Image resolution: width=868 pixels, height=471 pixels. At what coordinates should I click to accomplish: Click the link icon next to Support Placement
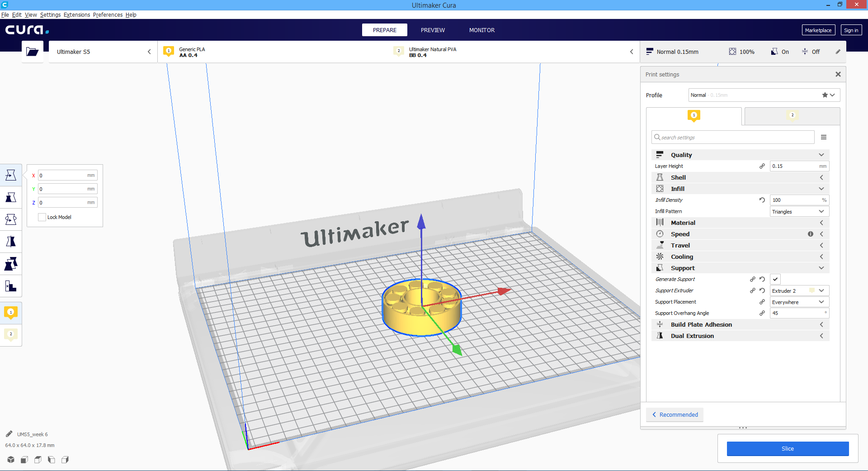coord(762,302)
